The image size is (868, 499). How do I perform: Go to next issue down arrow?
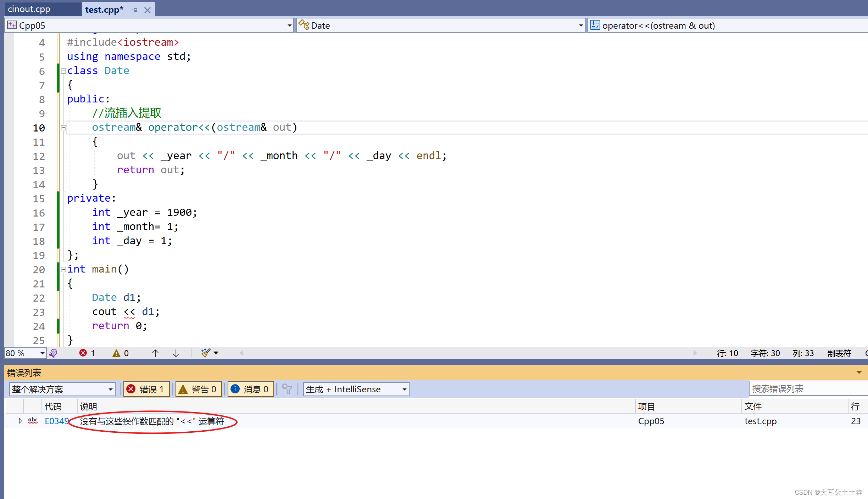(176, 353)
